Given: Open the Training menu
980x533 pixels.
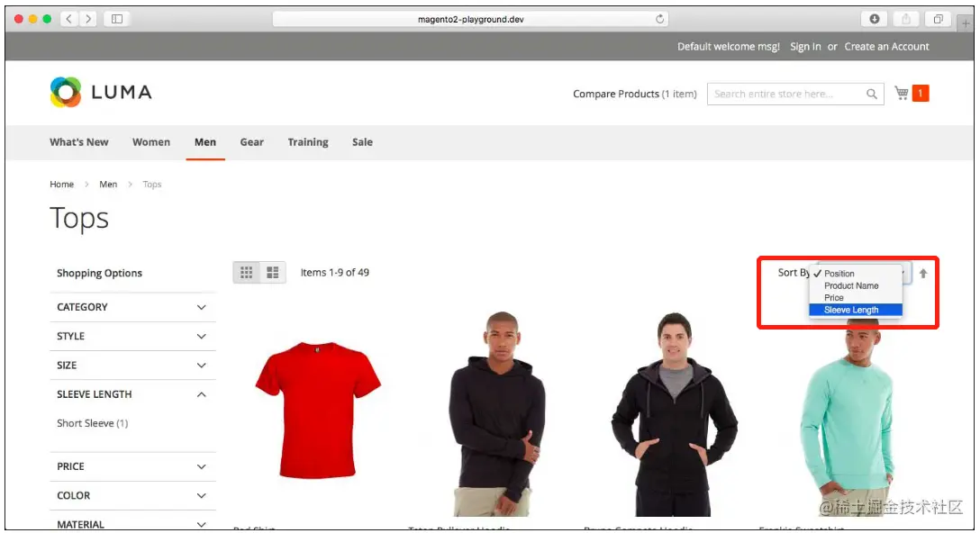Looking at the screenshot, I should 308,142.
